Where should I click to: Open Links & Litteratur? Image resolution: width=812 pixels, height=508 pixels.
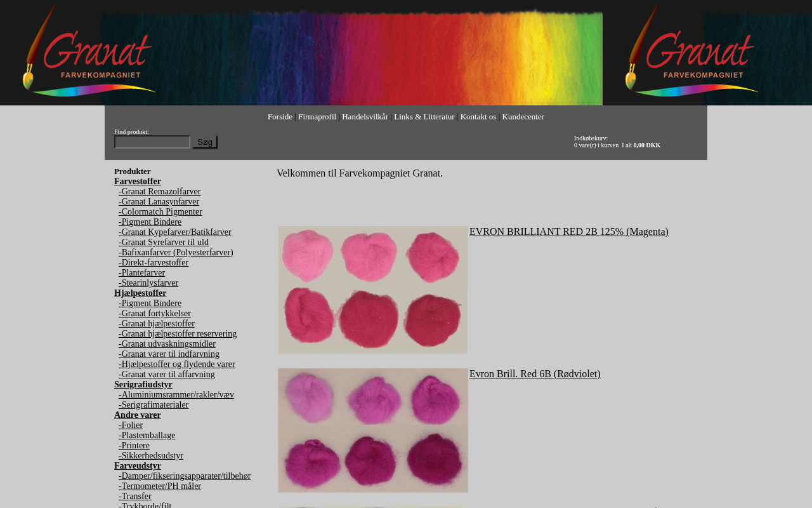point(424,117)
